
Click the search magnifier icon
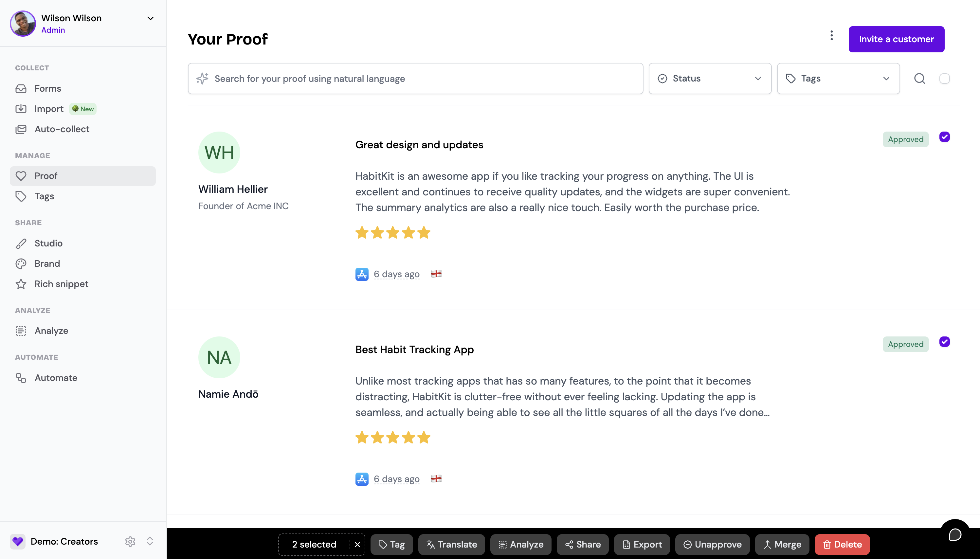tap(919, 79)
